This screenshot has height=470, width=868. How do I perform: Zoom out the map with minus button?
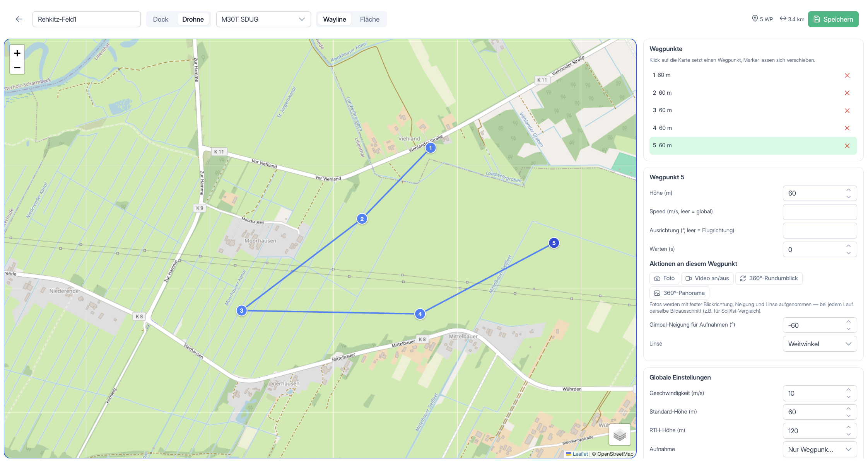17,67
